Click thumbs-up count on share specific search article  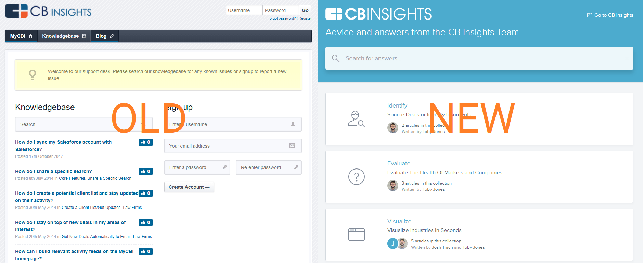146,171
